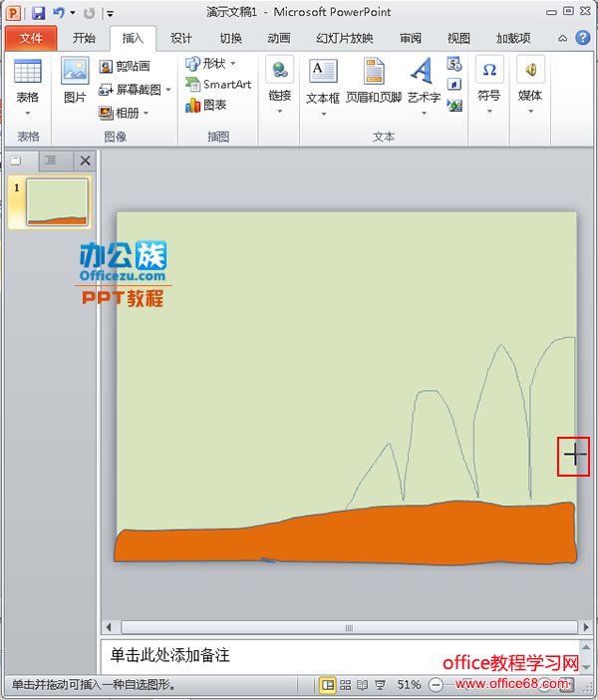
Task: Switch to Normal view in status bar
Action: (328, 684)
